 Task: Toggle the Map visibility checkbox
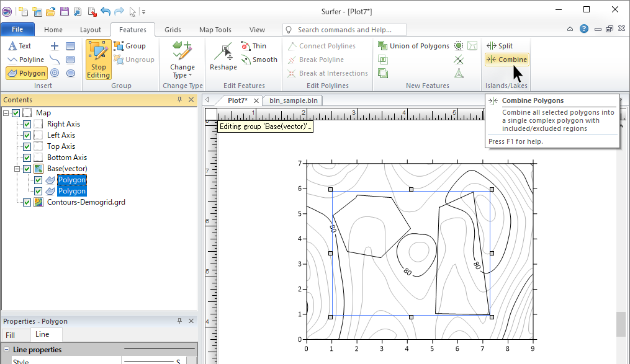coord(16,113)
